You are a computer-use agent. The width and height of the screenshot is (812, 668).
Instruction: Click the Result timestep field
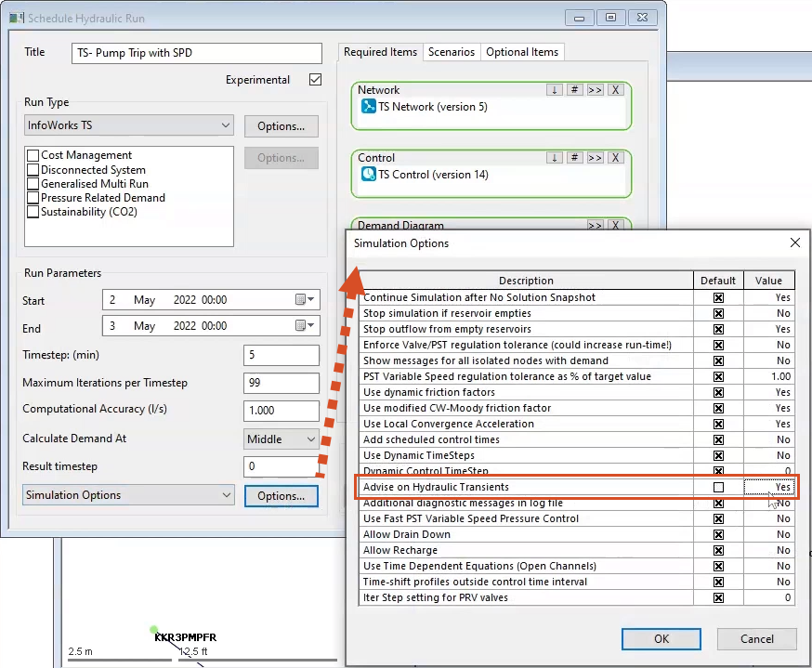coord(282,466)
